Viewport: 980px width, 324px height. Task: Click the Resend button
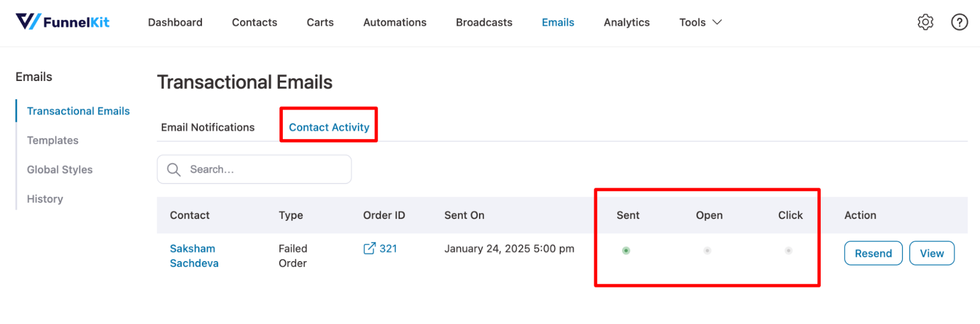(873, 253)
